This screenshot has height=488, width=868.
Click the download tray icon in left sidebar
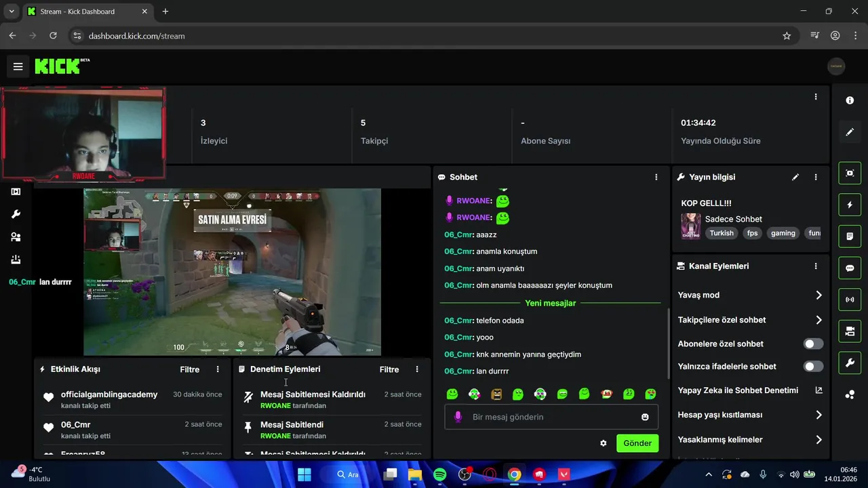click(x=16, y=260)
